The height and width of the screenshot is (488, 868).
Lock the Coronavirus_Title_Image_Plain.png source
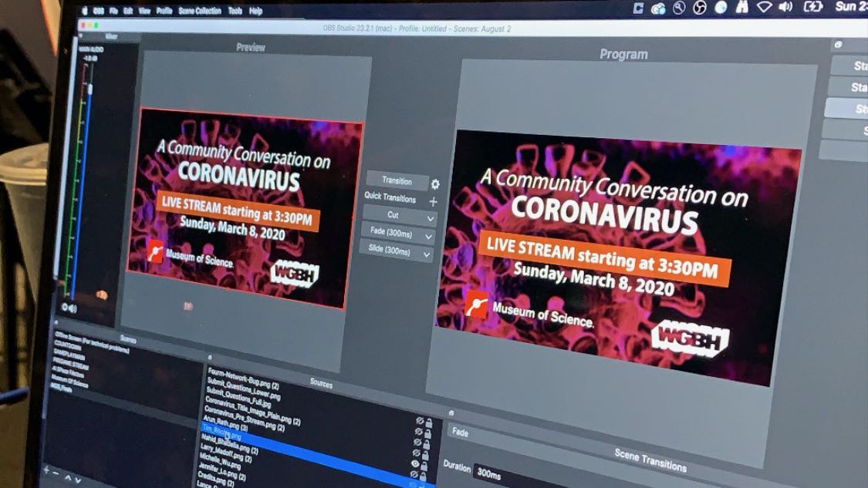tap(425, 456)
